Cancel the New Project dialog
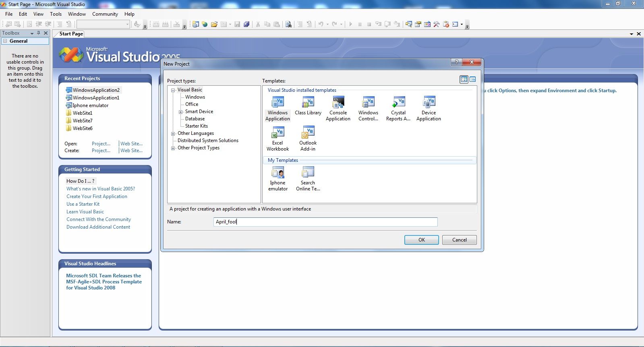Image resolution: width=644 pixels, height=347 pixels. 459,240
